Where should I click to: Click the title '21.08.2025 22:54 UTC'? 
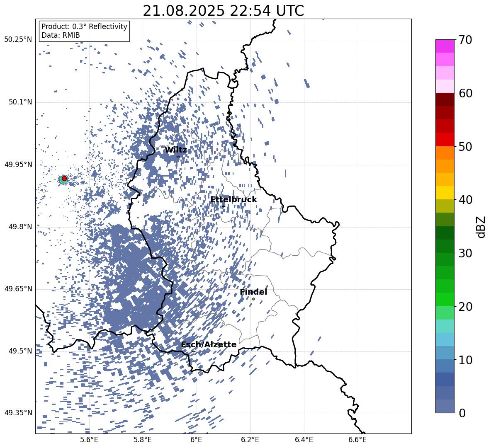(x=223, y=11)
